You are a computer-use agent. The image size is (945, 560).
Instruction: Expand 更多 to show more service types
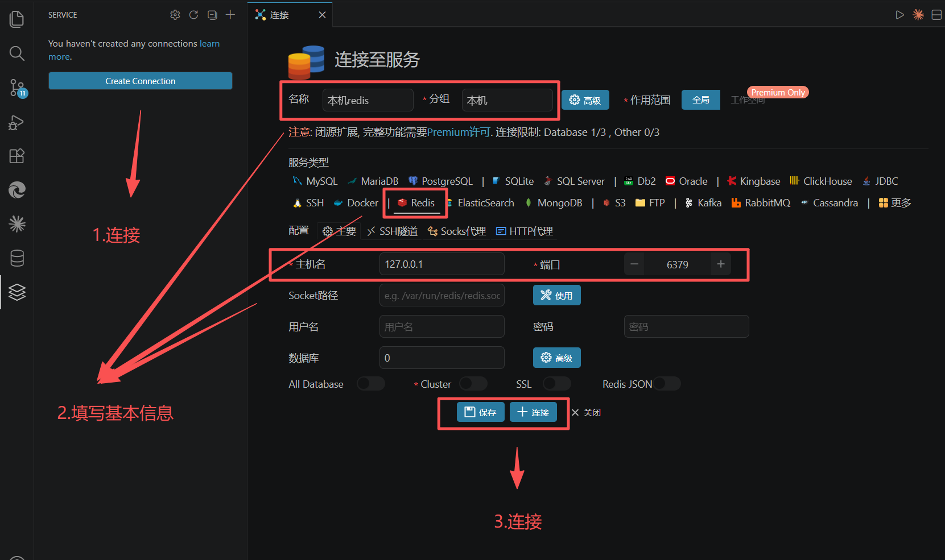895,203
